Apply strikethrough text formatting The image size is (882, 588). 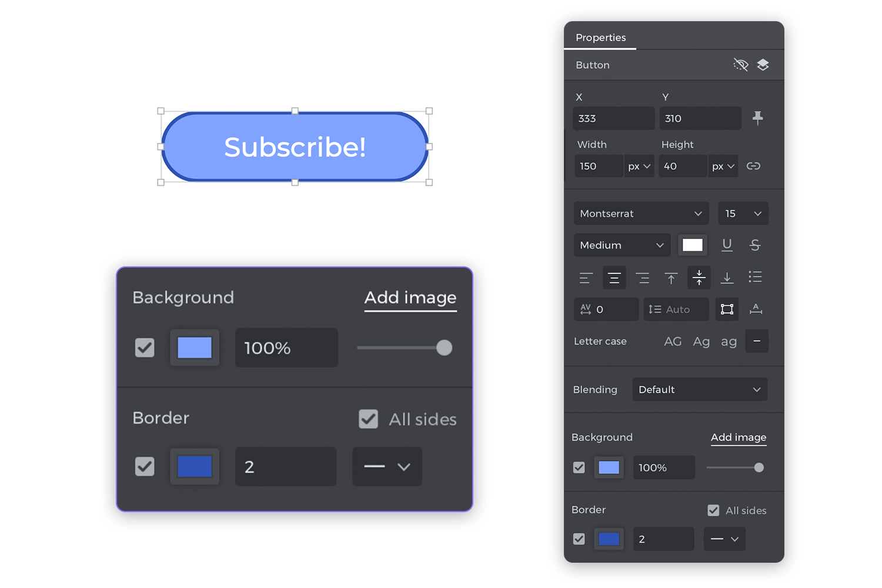[755, 245]
